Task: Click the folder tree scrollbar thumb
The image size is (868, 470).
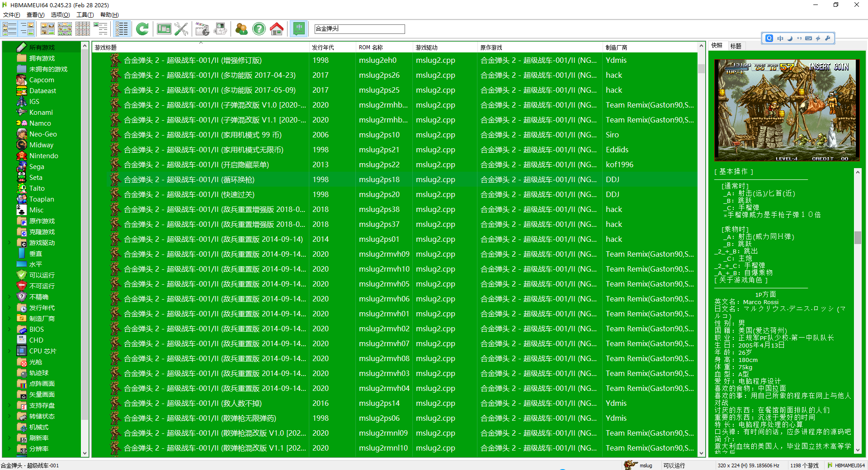Action: 85,235
